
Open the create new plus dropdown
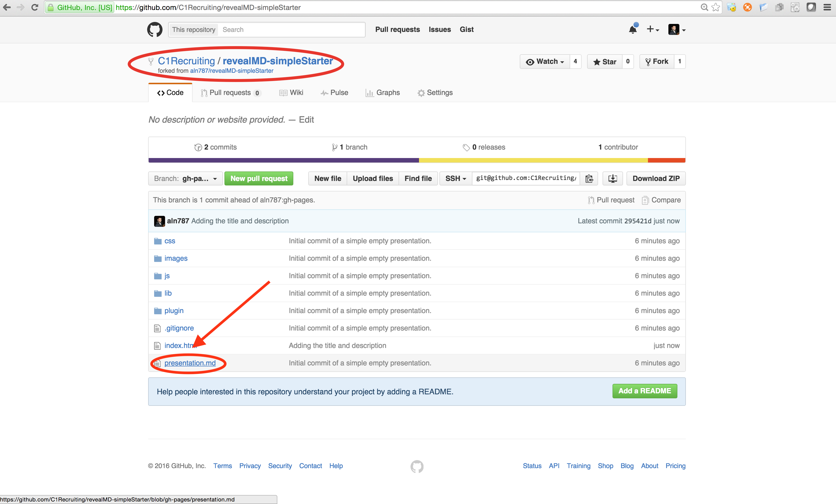click(x=652, y=29)
